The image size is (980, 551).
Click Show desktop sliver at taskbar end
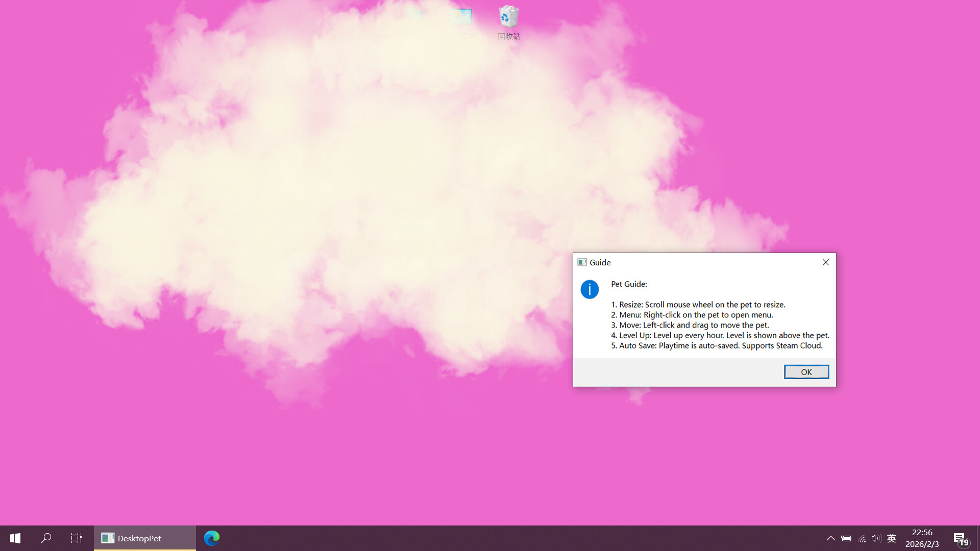pyautogui.click(x=978, y=538)
